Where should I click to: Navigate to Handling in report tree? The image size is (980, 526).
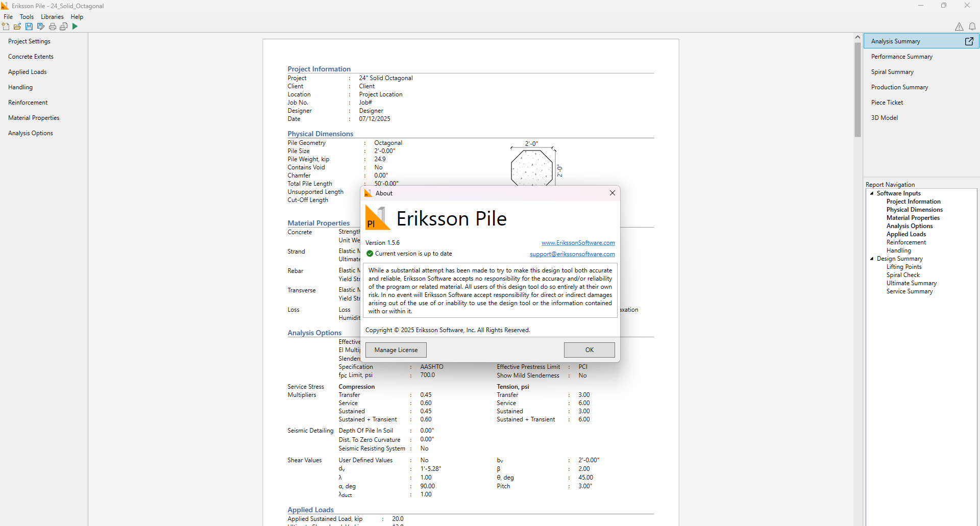[x=898, y=251]
